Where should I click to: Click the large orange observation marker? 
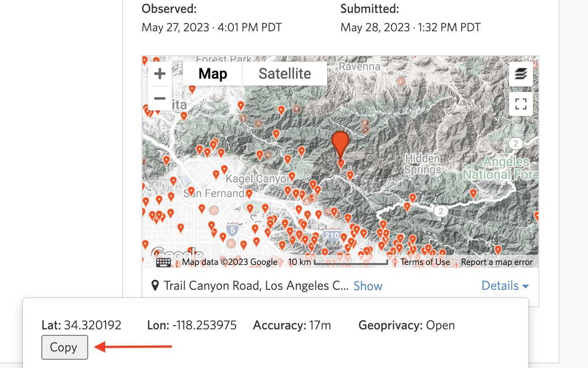340,144
